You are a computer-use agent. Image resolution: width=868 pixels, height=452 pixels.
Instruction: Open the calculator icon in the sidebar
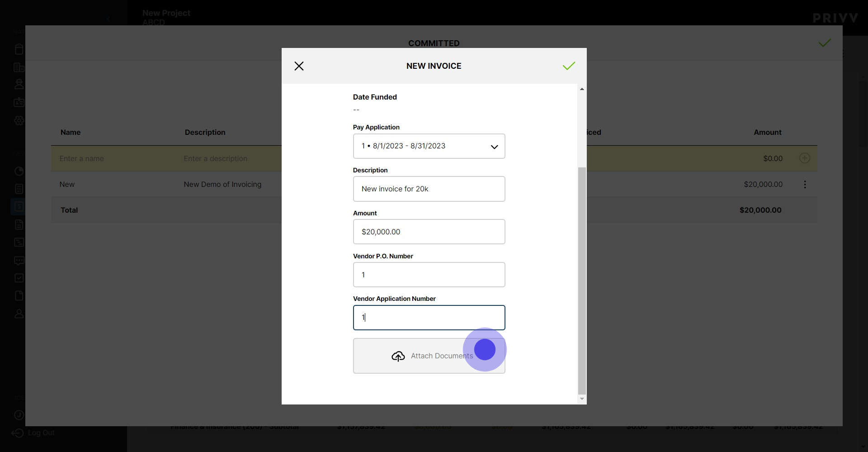19,189
